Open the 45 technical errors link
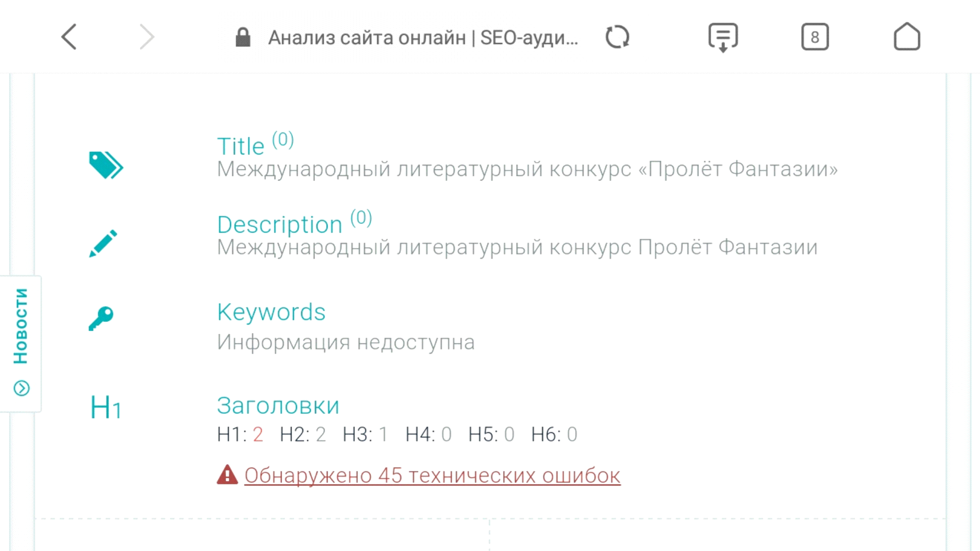The height and width of the screenshot is (551, 980). point(432,475)
